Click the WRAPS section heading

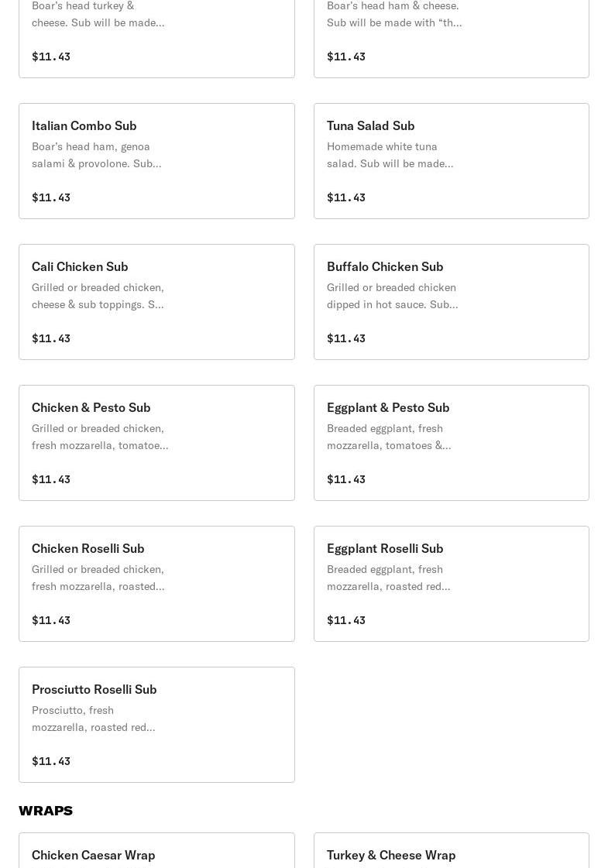[x=46, y=811]
